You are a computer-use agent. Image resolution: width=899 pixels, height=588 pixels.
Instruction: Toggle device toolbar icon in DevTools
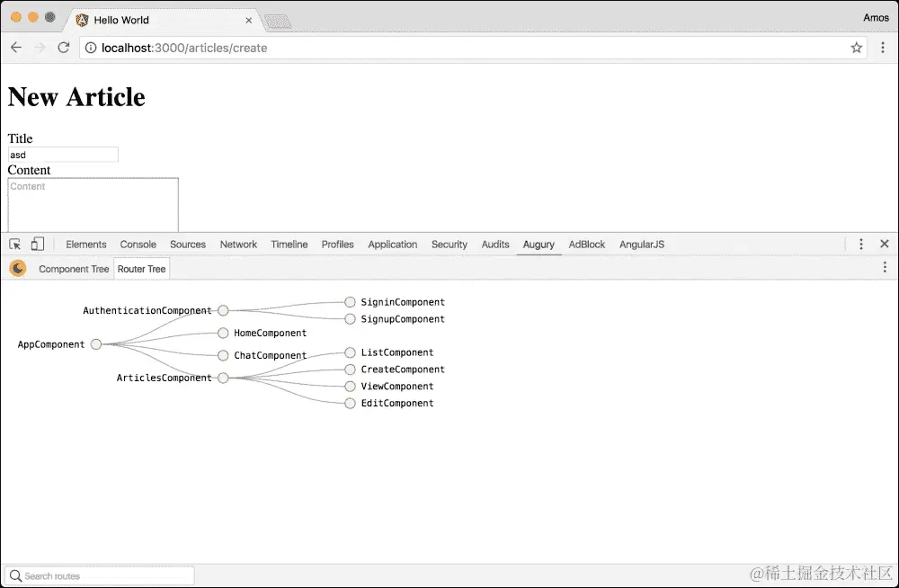click(x=37, y=245)
